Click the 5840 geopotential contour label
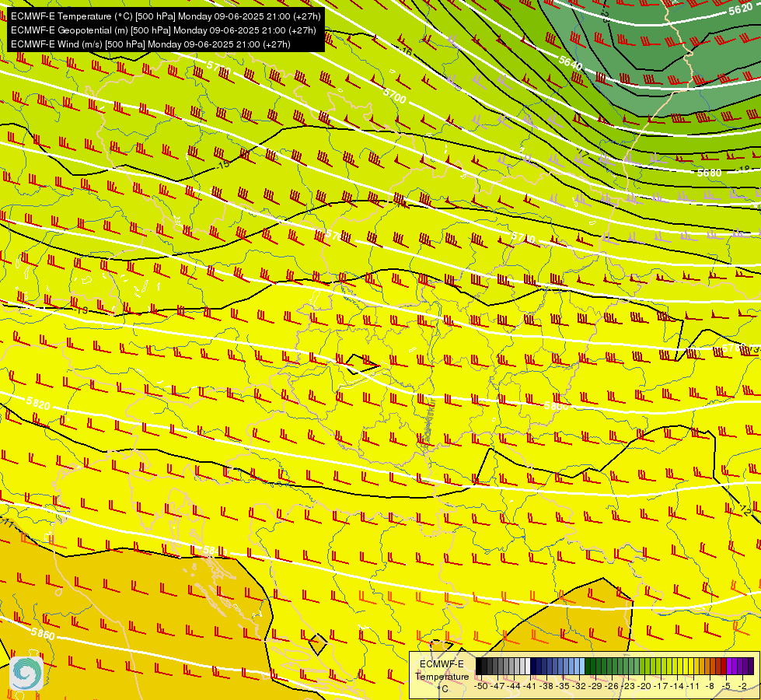Viewport: 761px width, 700px height. coord(215,551)
